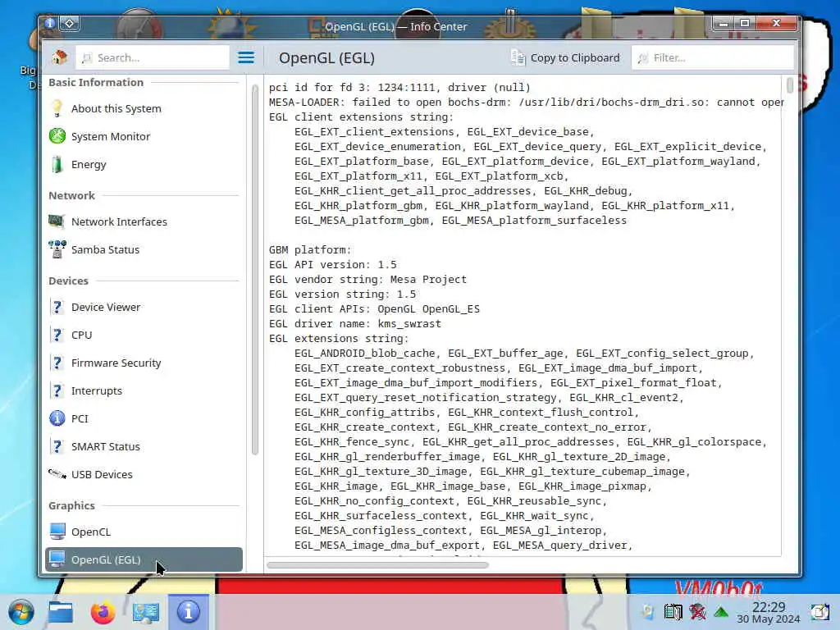Select USB Devices entry
Viewport: 840px width, 630px height.
point(144,473)
